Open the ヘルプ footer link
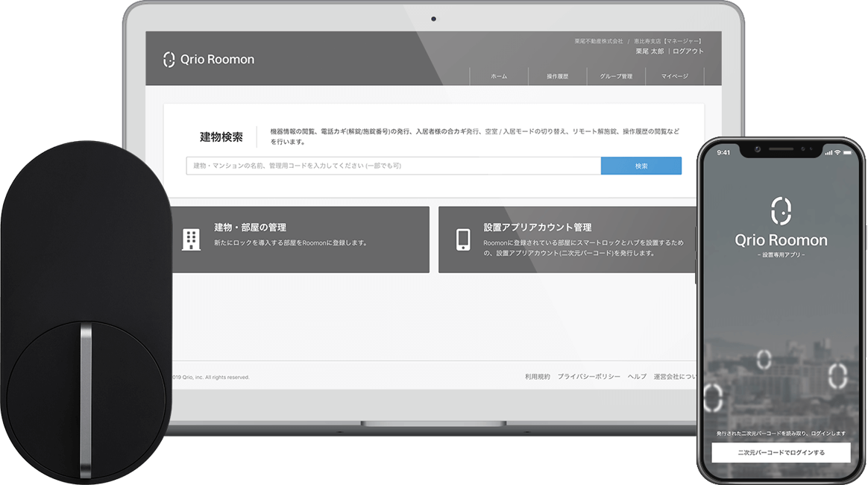 coord(637,377)
